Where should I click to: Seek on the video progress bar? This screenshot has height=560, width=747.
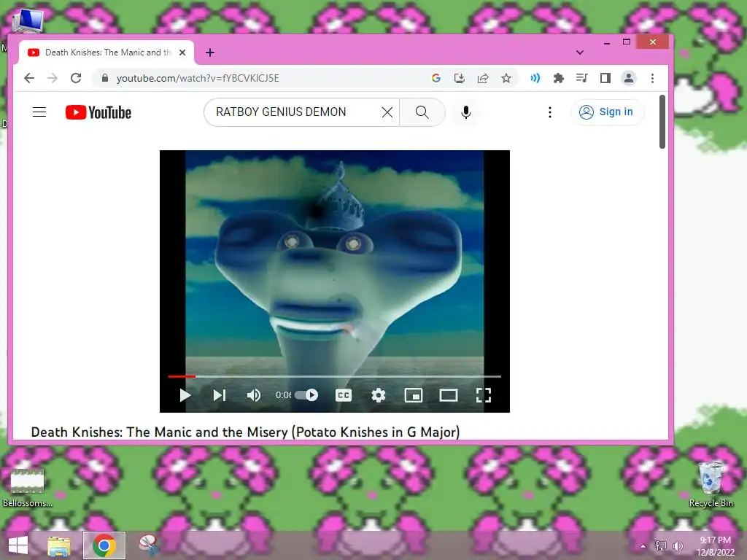click(334, 376)
